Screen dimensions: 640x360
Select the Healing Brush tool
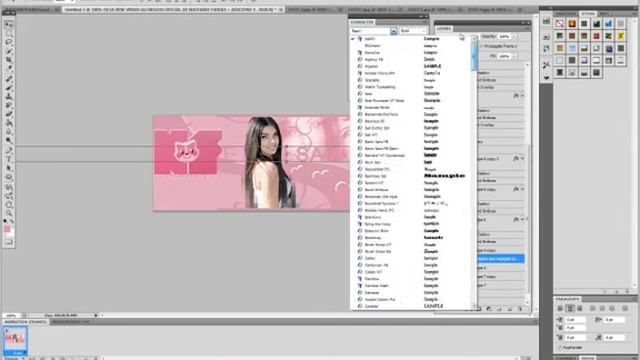[9, 78]
